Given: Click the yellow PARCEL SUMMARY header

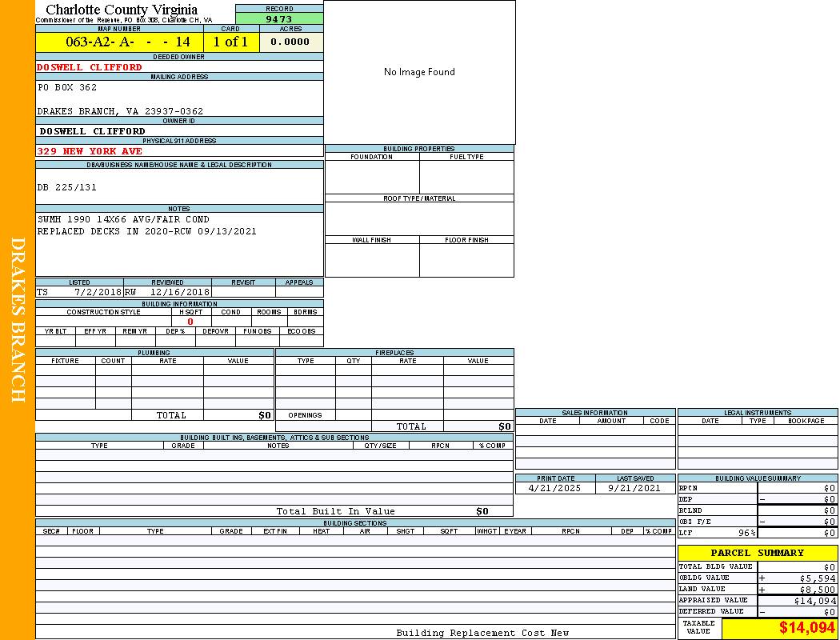Looking at the screenshot, I should [757, 553].
